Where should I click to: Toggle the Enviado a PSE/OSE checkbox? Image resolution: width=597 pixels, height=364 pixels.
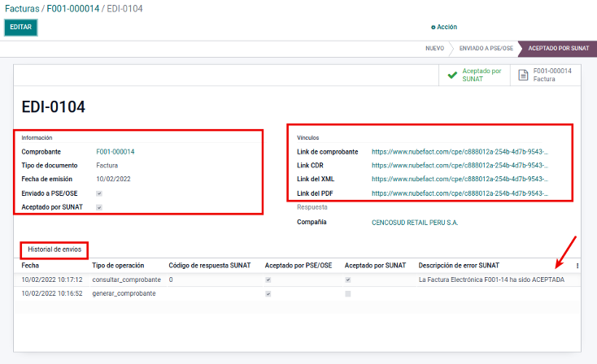coord(99,193)
